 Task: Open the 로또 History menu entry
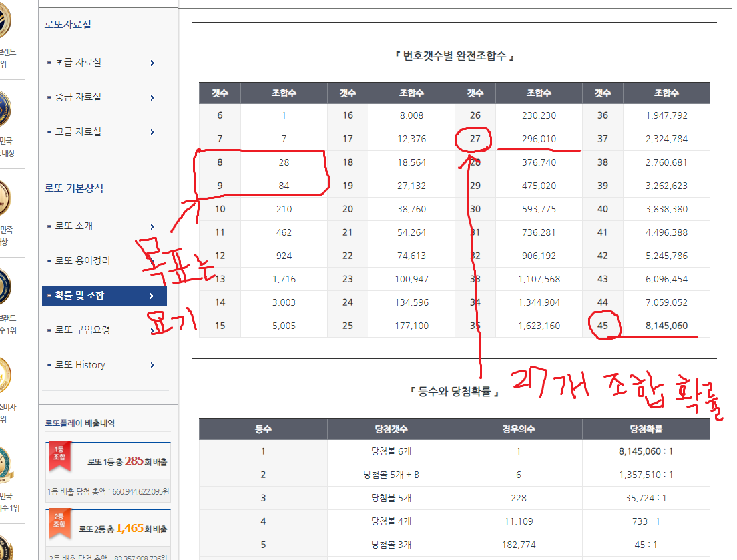point(80,365)
